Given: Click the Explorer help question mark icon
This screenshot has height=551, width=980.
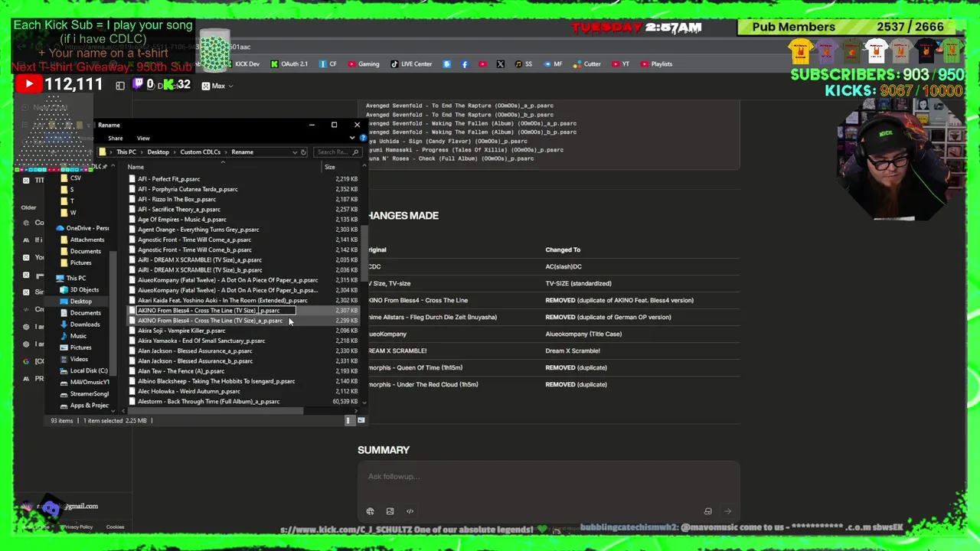Looking at the screenshot, I should pyautogui.click(x=363, y=138).
